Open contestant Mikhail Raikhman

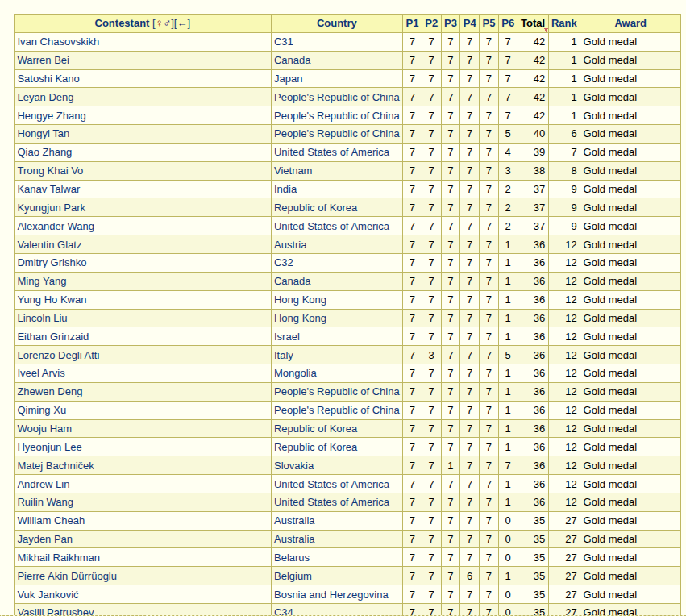point(59,558)
